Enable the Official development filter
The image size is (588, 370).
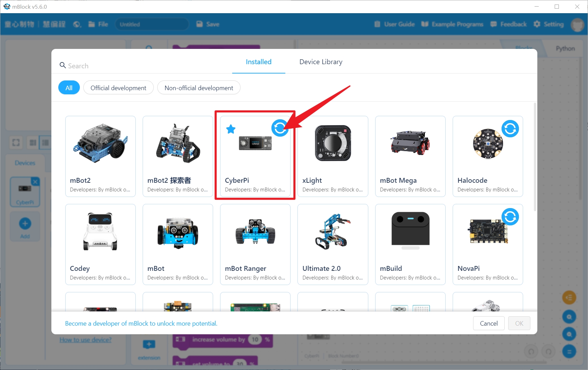118,88
